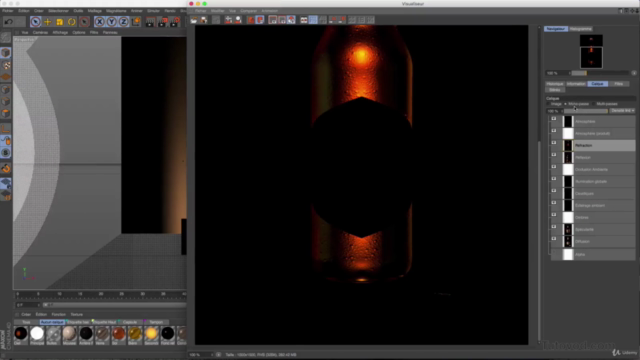Click the Tampon material layer tab
640x360 pixels.
[x=156, y=322]
